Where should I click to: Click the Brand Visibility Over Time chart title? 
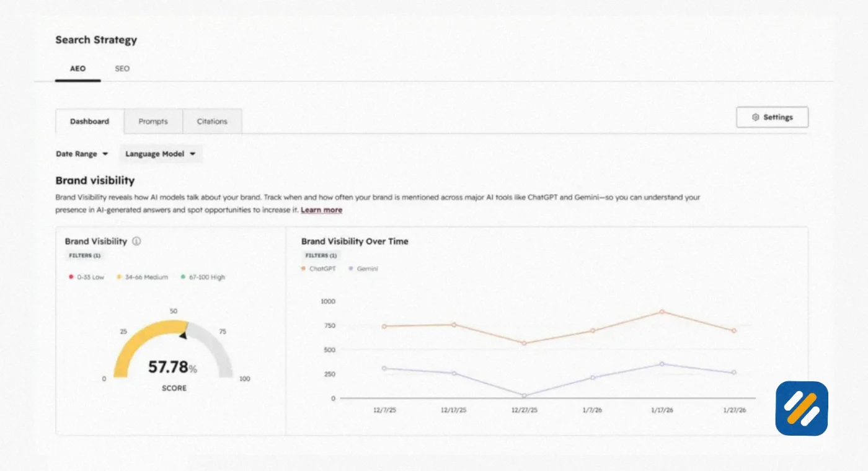pos(355,241)
